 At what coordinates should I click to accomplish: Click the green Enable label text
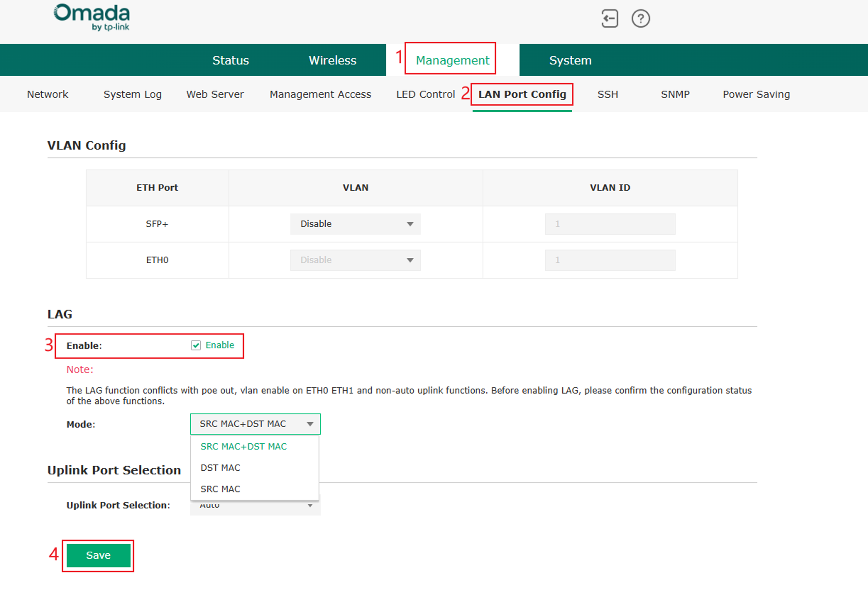click(220, 345)
